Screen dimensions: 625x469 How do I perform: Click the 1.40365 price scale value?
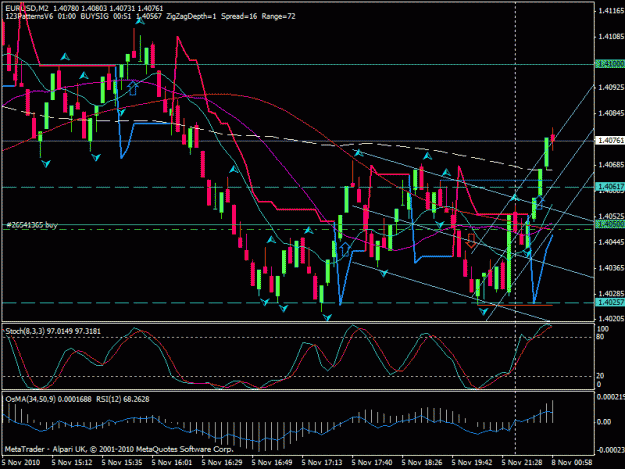(x=611, y=268)
